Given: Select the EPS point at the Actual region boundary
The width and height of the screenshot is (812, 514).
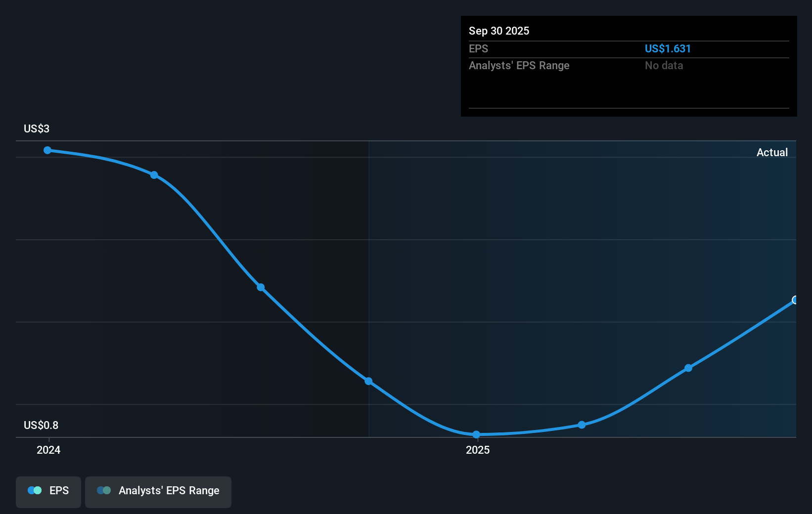Looking at the screenshot, I should coord(368,381).
